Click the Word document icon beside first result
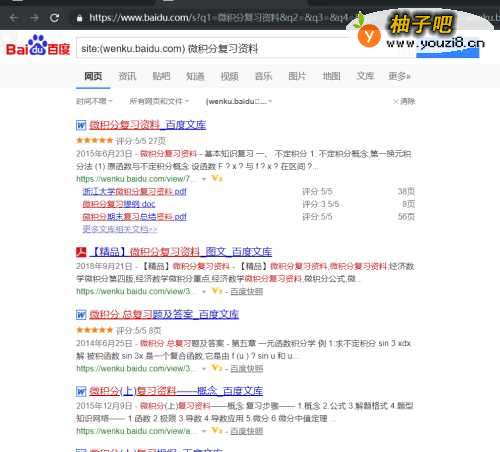Viewport: 500px width, 452px height. 81,125
